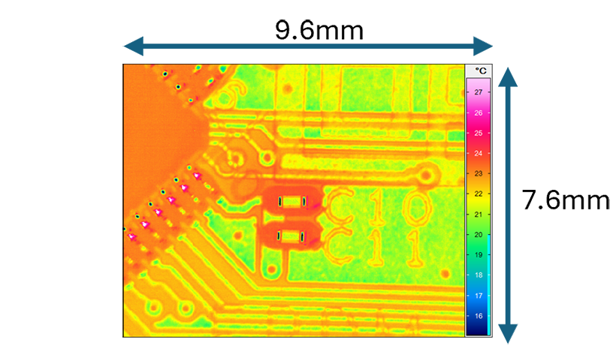
Task: Click the clipped title text above thermal image
Action: (x=316, y=35)
